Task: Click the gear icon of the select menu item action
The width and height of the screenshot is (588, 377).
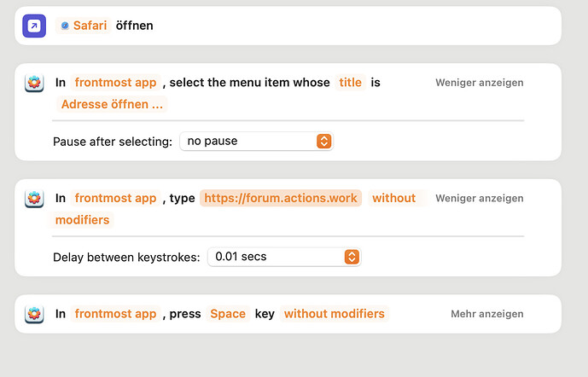Action: pos(34,83)
